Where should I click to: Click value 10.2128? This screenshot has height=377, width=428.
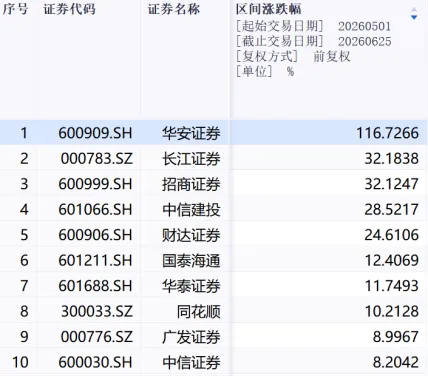(x=391, y=311)
